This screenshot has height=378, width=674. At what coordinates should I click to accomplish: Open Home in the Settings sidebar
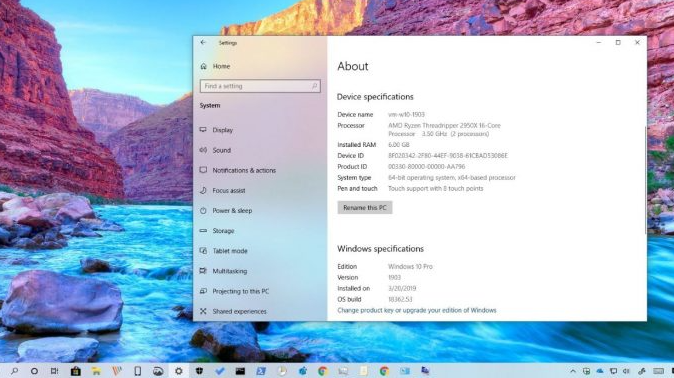[221, 66]
